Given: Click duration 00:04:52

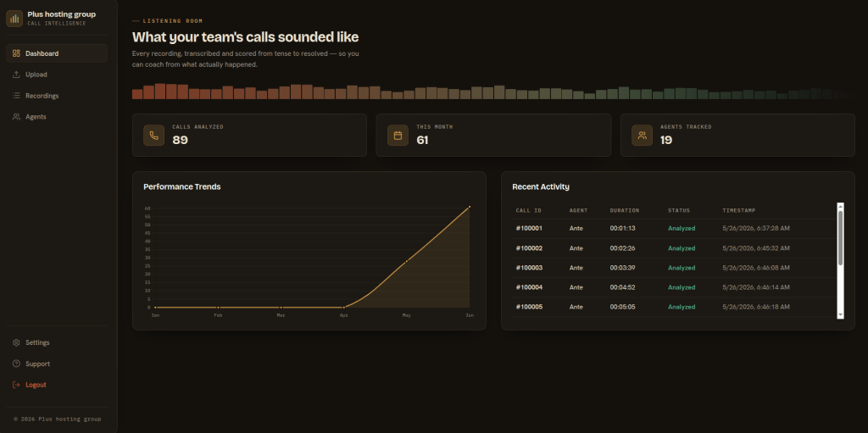Looking at the screenshot, I should [x=622, y=287].
